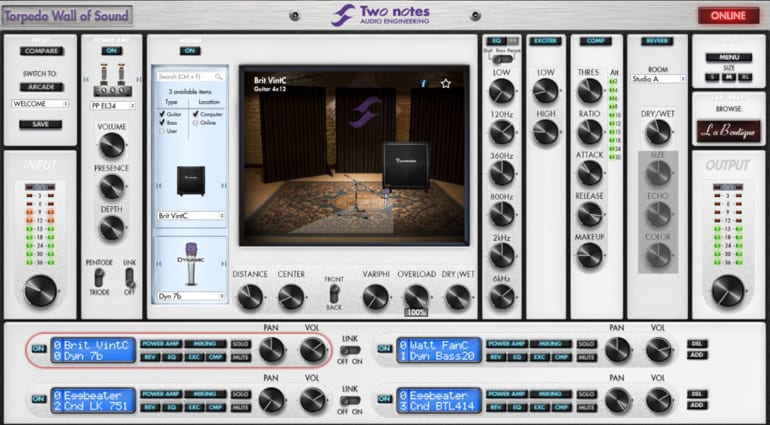Image resolution: width=770 pixels, height=425 pixels.
Task: Open the PP EL34 power amp dropdown
Action: [111, 102]
